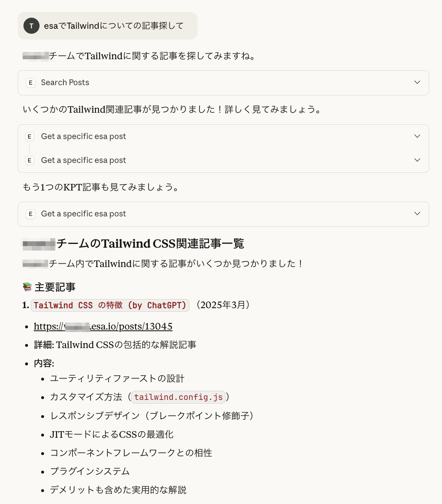Viewport: 442px width, 504px height.
Task: Expand chevron of upper grouped esa post call
Action: coord(417,136)
